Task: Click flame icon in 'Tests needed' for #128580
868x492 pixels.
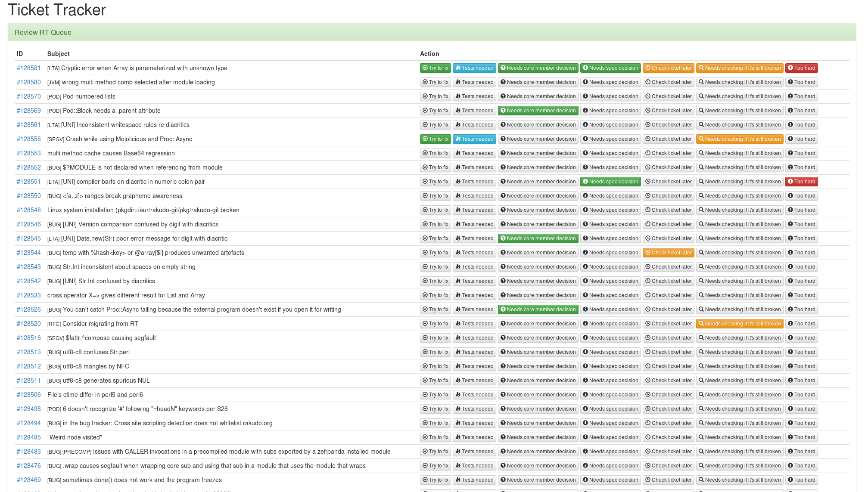Action: 458,82
